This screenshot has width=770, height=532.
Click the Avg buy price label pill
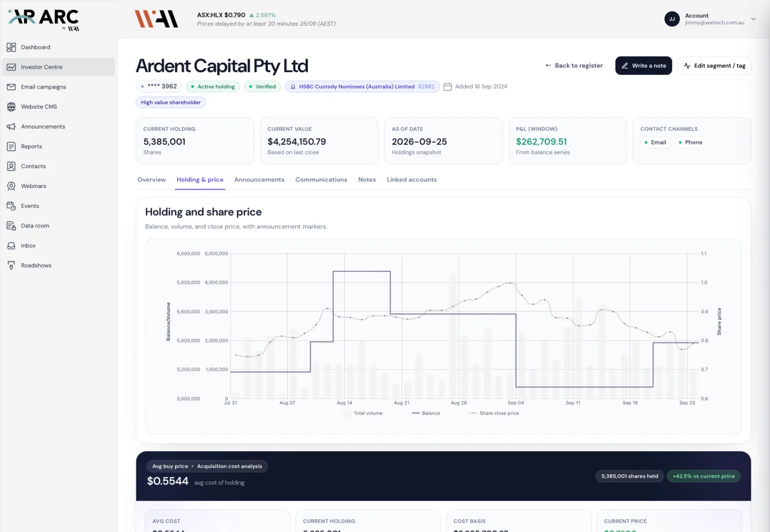[x=207, y=466]
